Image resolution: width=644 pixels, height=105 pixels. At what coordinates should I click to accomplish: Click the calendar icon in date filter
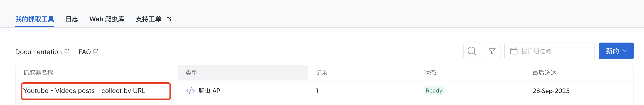513,51
